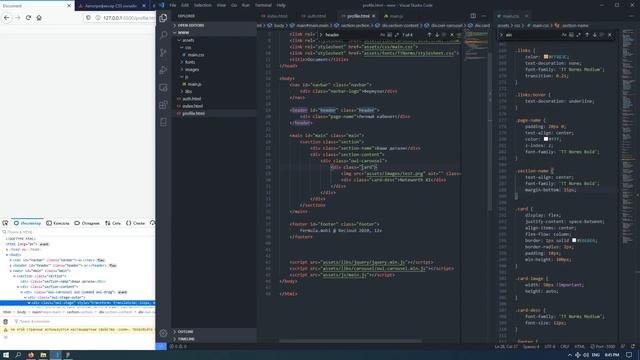The width and height of the screenshot is (640, 360).
Task: Open the Search view in the activity bar
Action: (x=163, y=35)
